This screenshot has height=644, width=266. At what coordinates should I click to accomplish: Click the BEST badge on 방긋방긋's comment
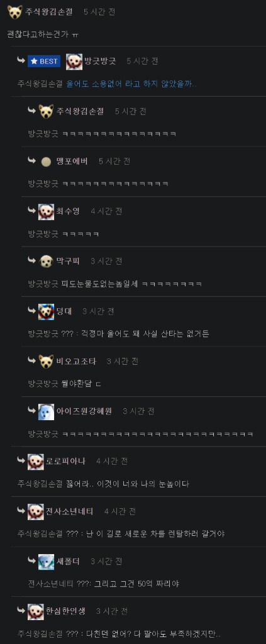pyautogui.click(x=44, y=61)
